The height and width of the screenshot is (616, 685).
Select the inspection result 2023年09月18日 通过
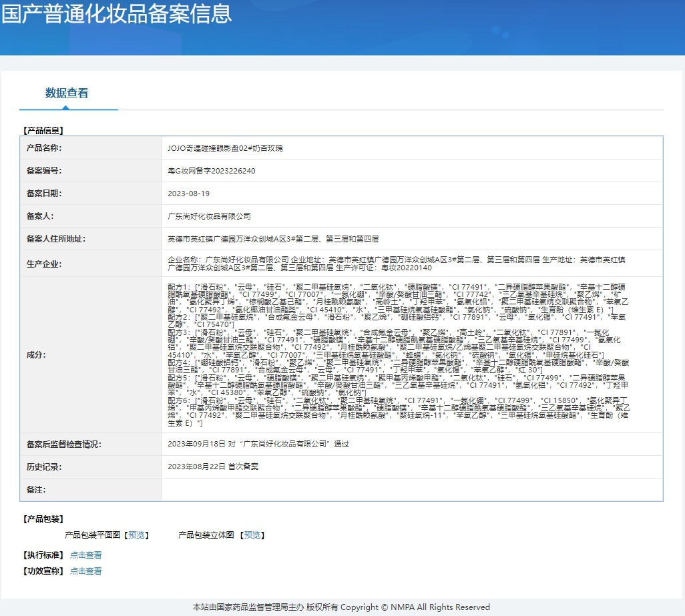click(258, 444)
